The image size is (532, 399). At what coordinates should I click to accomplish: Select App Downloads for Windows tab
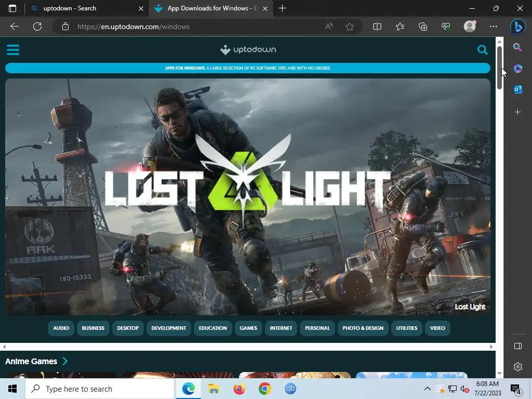pos(210,8)
